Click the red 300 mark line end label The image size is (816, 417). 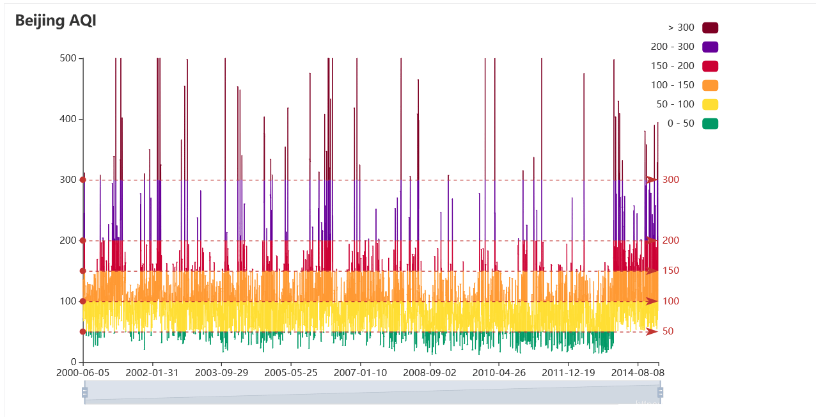click(x=671, y=180)
